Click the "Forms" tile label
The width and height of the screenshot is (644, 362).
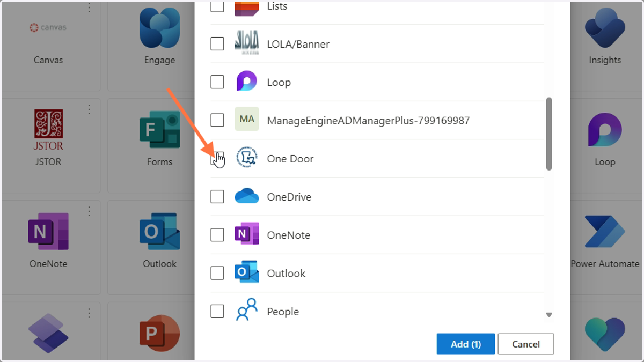(x=159, y=162)
